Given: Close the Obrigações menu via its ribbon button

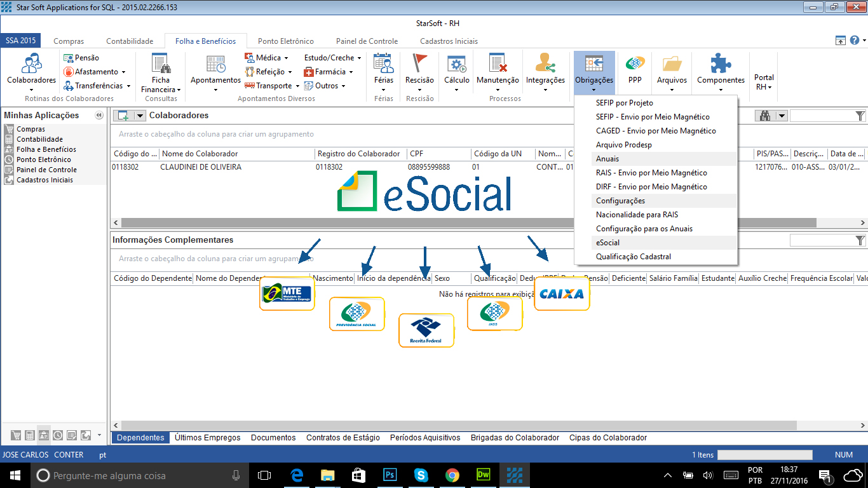Looking at the screenshot, I should pyautogui.click(x=594, y=72).
